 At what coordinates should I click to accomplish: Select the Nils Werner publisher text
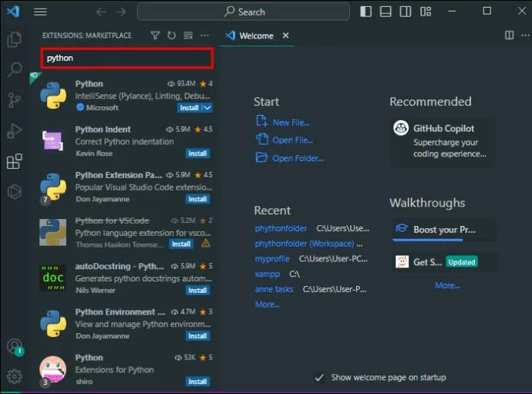coord(96,291)
